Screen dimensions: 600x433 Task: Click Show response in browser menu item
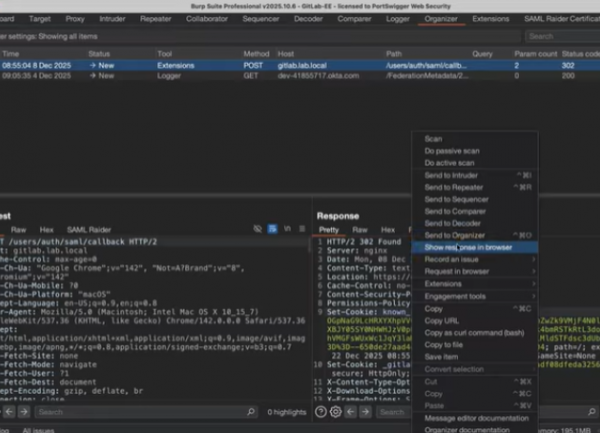point(474,247)
